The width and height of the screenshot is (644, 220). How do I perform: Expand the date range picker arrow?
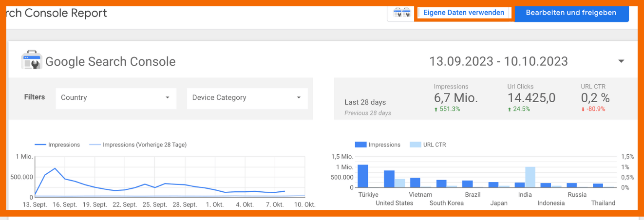(621, 61)
